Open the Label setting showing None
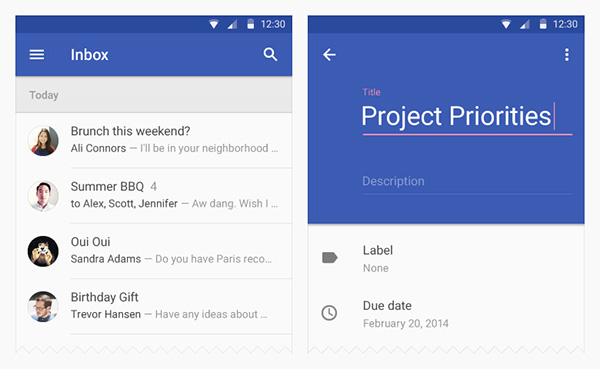This screenshot has height=369, width=600. pyautogui.click(x=446, y=258)
